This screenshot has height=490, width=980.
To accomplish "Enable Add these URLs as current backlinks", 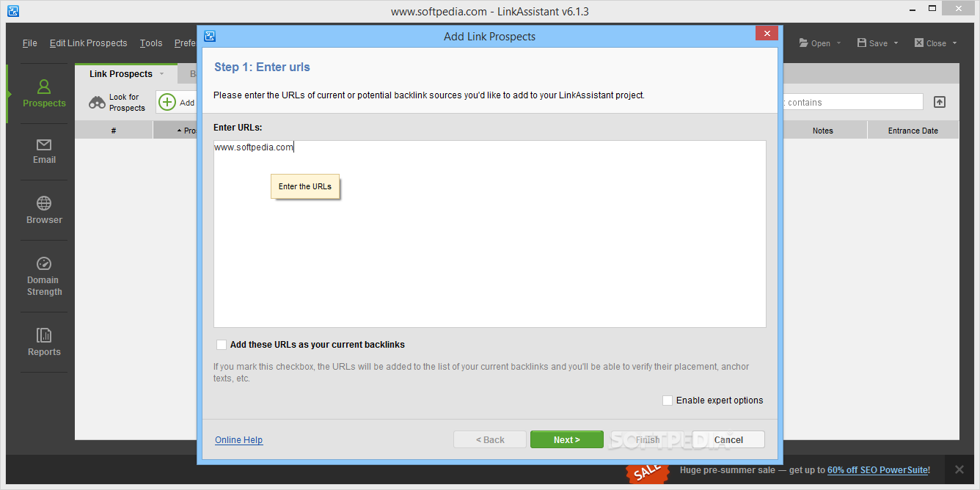I will [222, 345].
